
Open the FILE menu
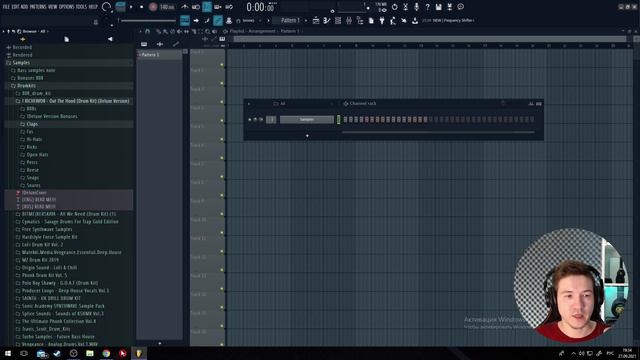(x=6, y=7)
